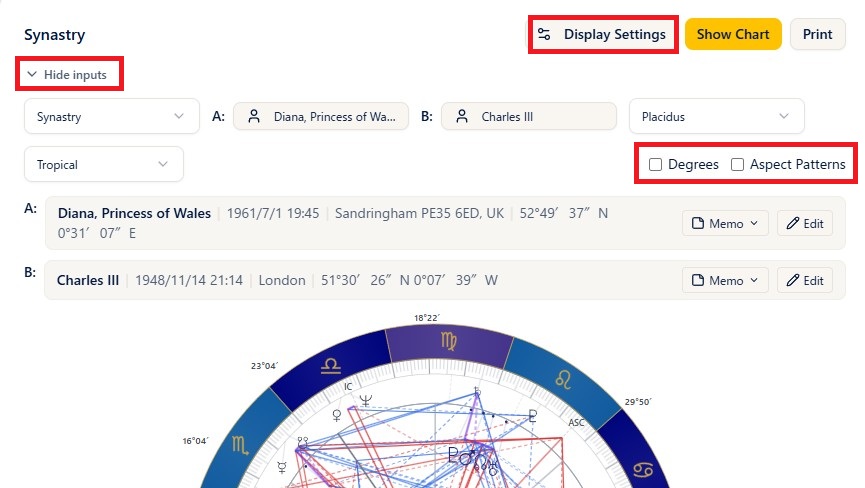Edit Diana, Princess of Wales data
The width and height of the screenshot is (865, 488).
(x=805, y=223)
